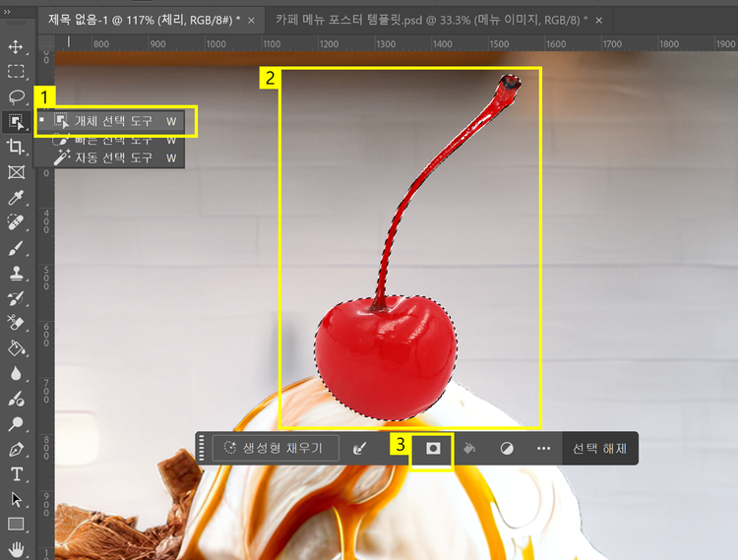The width and height of the screenshot is (738, 560).
Task: Select the Horizontal Type tool
Action: pos(17,474)
